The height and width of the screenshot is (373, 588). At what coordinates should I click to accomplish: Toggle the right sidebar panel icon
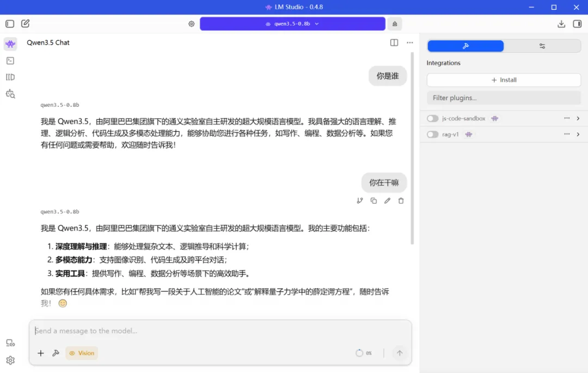(577, 23)
